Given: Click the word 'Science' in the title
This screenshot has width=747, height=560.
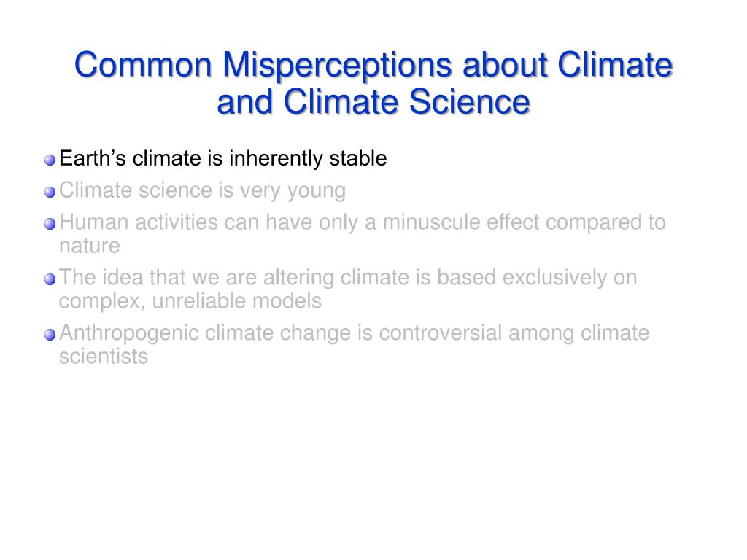Looking at the screenshot, I should coord(470,102).
